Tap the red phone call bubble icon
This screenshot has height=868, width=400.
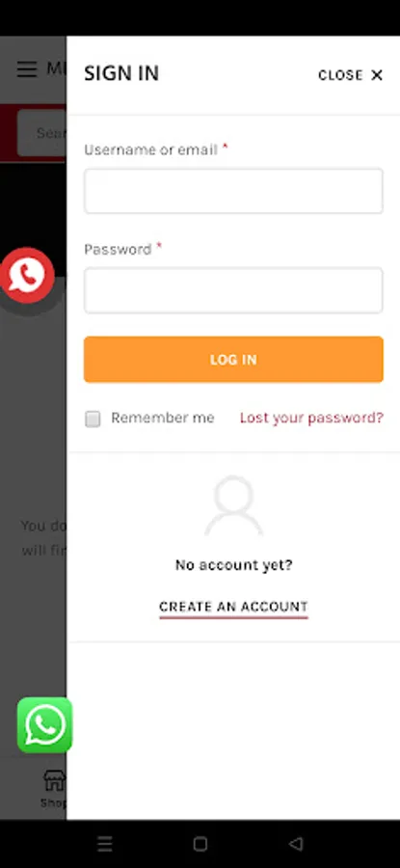tap(27, 275)
